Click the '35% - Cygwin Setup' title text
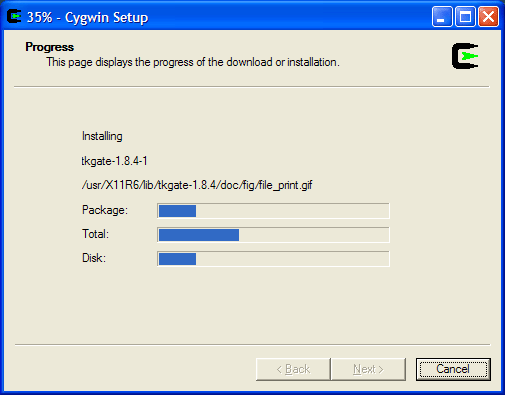Viewport: 505px width, 395px height. point(87,17)
